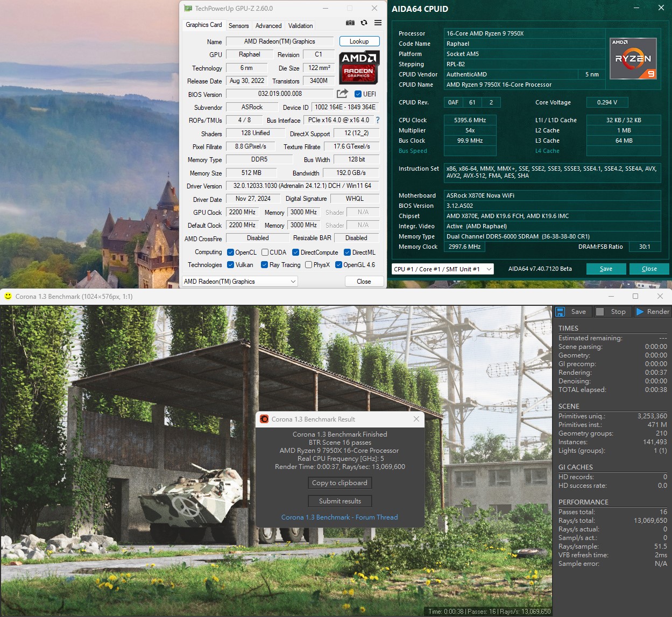Viewport: 672px width, 617px height.
Task: Click the Corona Render play icon
Action: (640, 312)
